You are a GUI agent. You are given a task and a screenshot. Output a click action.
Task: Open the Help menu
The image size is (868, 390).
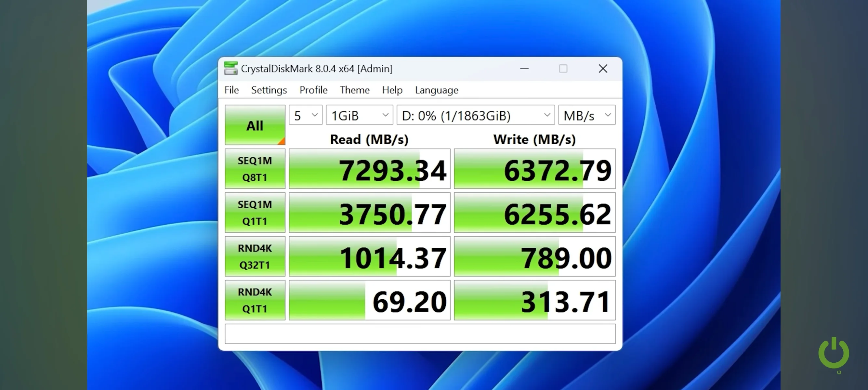tap(392, 90)
